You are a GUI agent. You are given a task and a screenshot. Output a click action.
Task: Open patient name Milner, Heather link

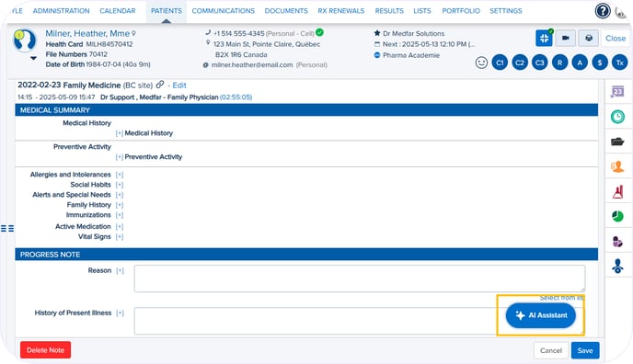pos(87,33)
